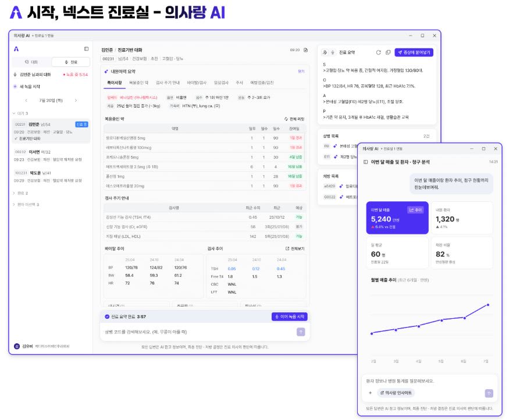Click plus attach icon in insight chat
Screen dimensions: 509x420
[370, 393]
